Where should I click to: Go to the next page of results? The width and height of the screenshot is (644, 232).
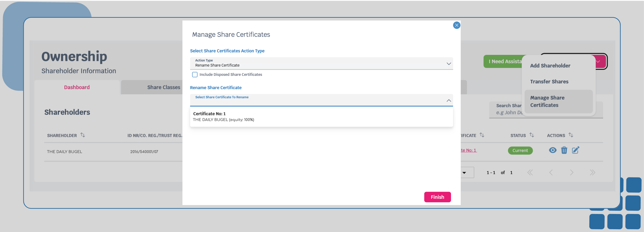pyautogui.click(x=571, y=173)
